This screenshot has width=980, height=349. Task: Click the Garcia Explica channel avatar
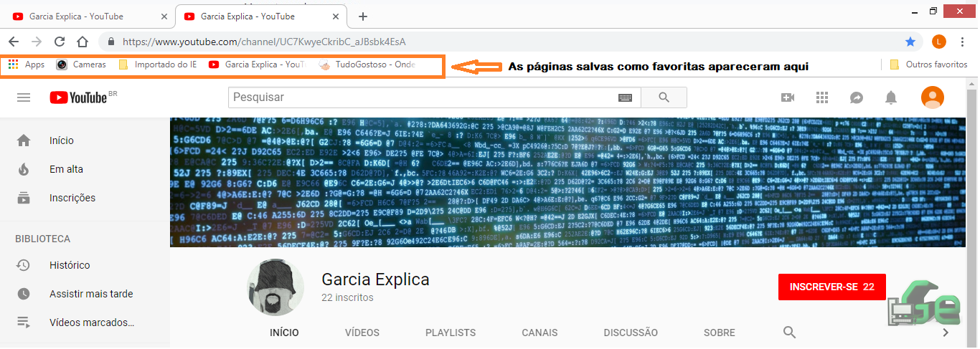point(275,287)
